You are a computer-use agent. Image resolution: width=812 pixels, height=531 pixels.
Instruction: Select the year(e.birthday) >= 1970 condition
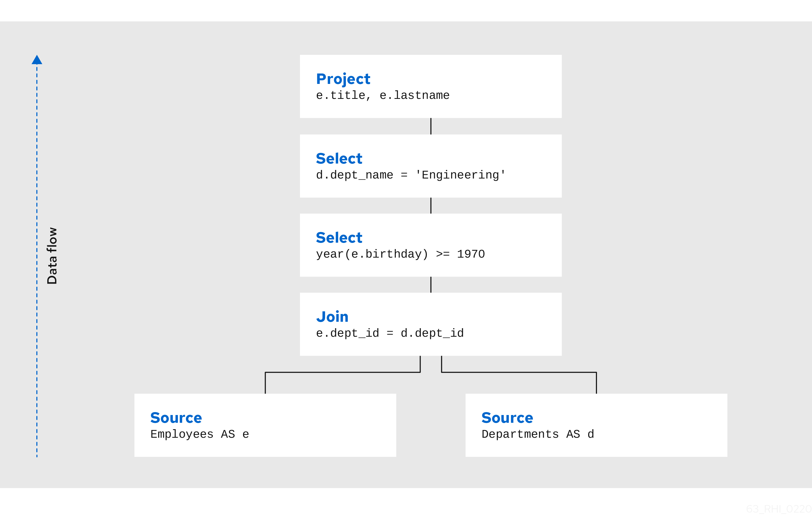[400, 254]
